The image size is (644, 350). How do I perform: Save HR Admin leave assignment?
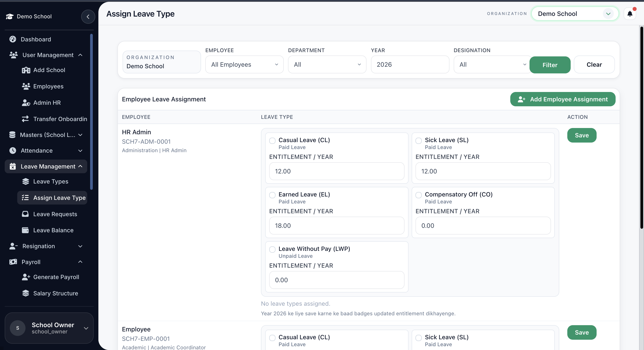coord(582,135)
